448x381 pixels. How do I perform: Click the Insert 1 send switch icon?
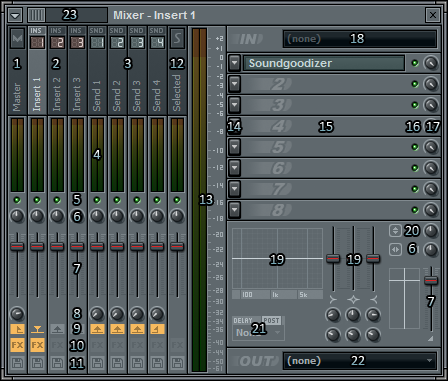(x=37, y=329)
